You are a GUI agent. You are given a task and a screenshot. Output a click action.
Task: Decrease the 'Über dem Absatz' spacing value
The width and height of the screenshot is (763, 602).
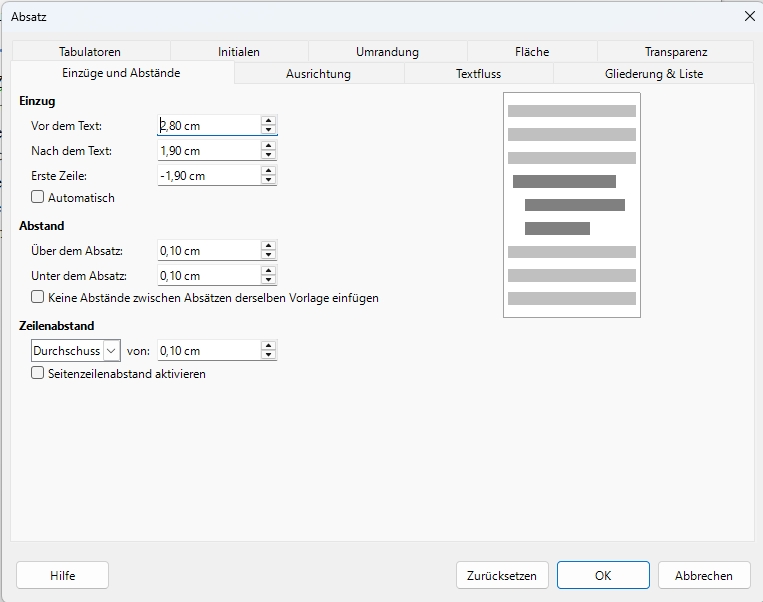[268, 255]
